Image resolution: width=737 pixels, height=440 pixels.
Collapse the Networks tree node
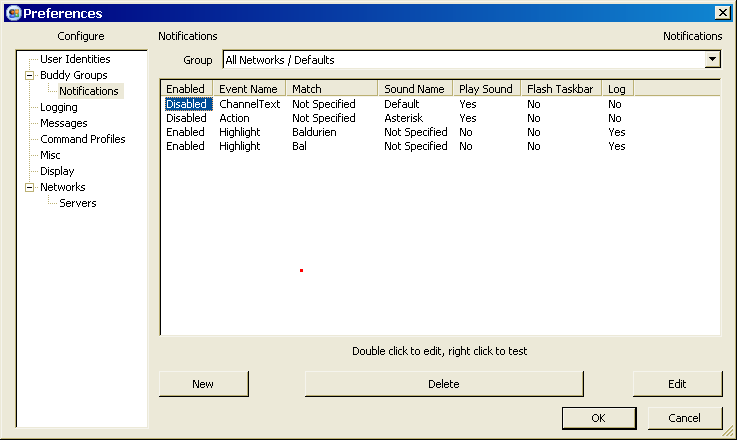click(x=29, y=187)
